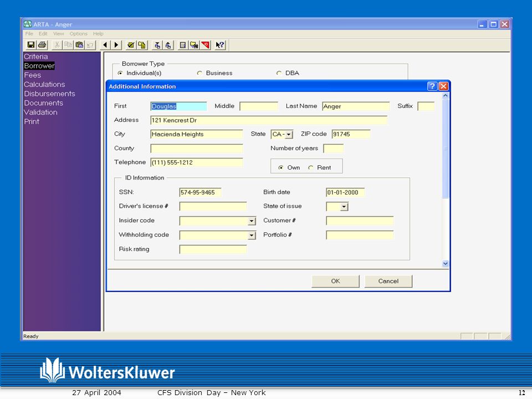Open Validation in the sidebar
Image resolution: width=532 pixels, height=399 pixels.
[40, 112]
